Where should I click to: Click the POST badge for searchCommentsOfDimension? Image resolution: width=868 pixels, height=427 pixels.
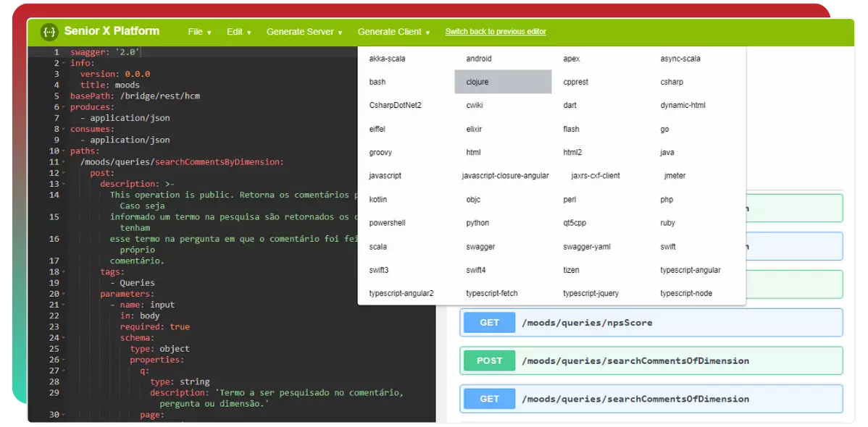coord(489,360)
